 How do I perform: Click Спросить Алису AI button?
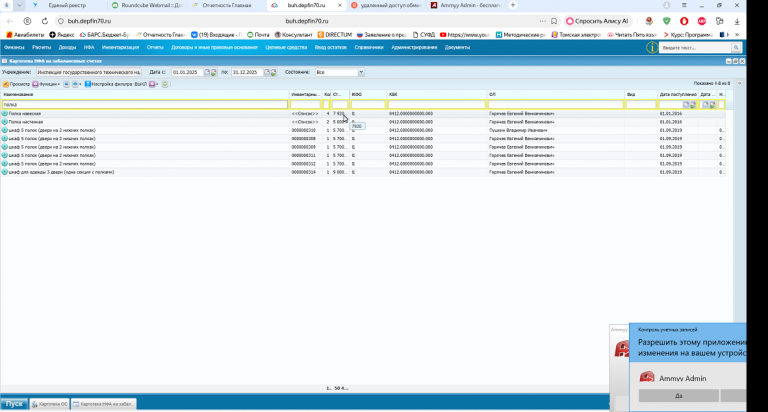point(597,21)
